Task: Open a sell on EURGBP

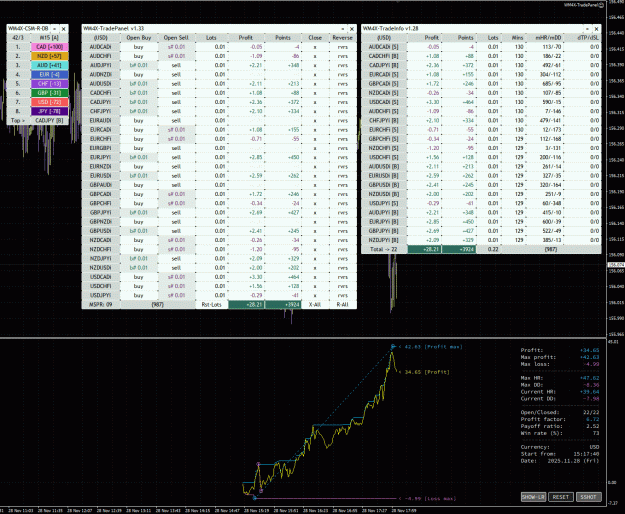Action: coord(176,148)
